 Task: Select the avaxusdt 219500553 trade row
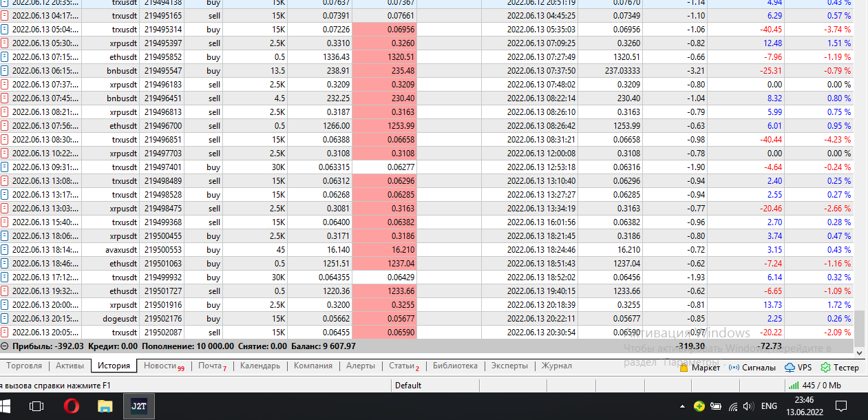pyautogui.click(x=427, y=250)
